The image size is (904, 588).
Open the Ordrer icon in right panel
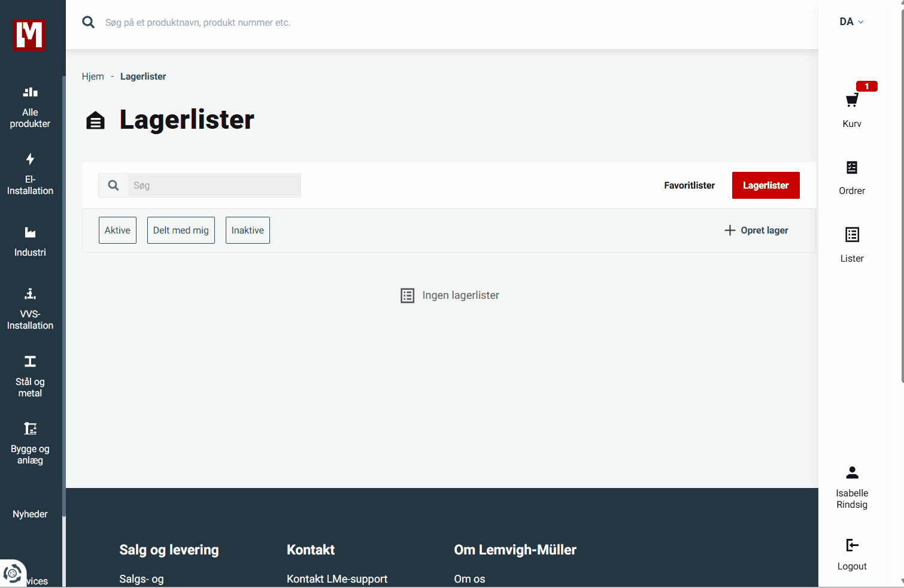tap(851, 168)
